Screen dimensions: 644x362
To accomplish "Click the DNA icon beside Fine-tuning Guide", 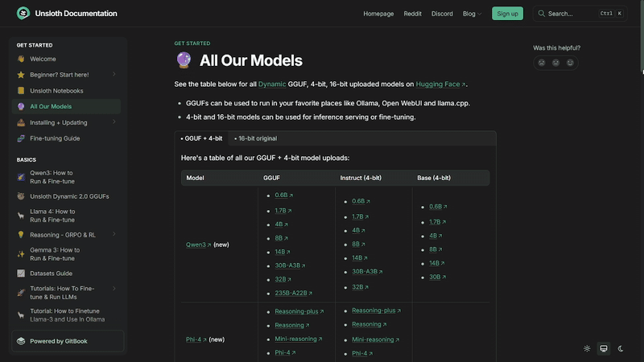I will coord(21,138).
